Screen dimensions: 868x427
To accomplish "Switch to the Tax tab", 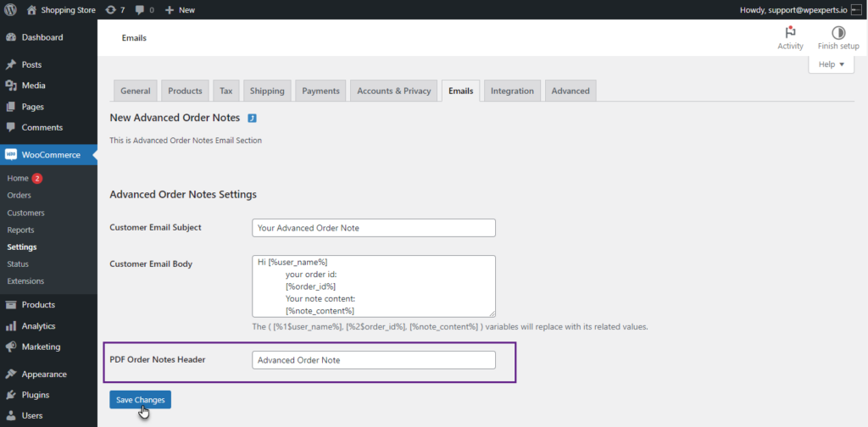I will [225, 91].
